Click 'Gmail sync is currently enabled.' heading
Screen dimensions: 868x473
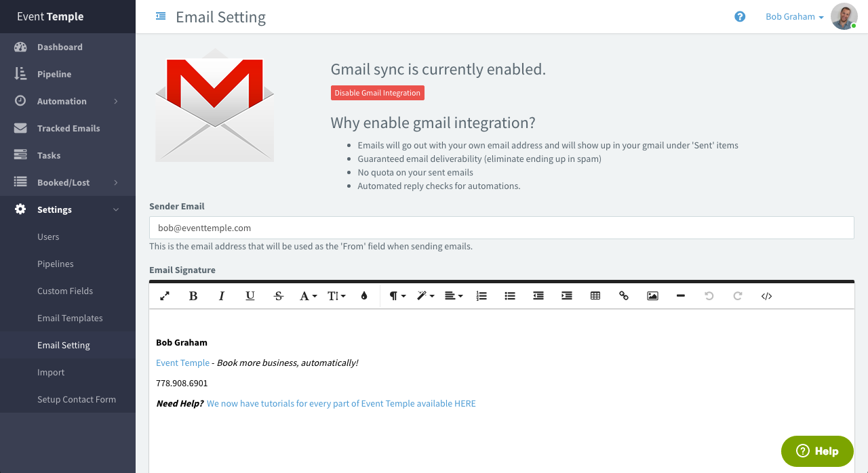(x=438, y=69)
